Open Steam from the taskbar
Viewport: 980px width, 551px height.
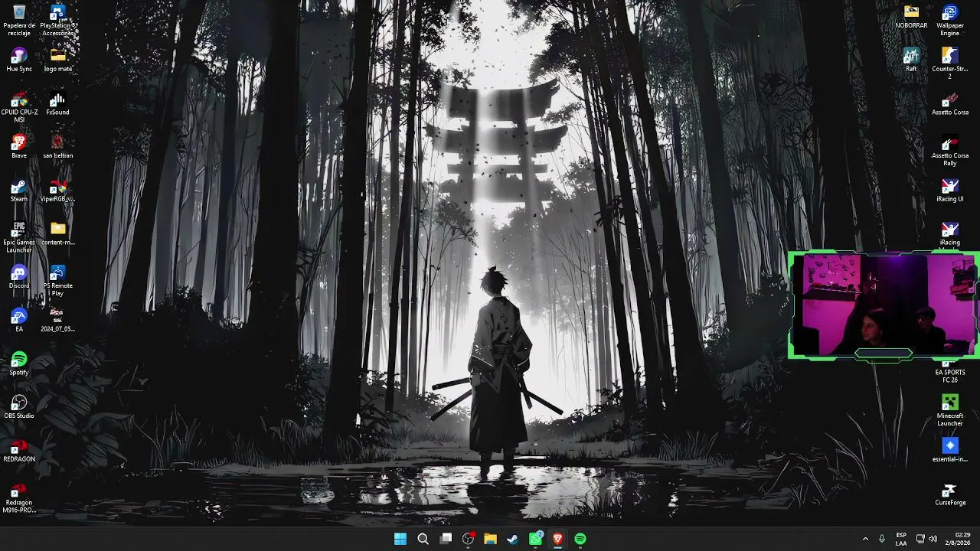(x=512, y=539)
